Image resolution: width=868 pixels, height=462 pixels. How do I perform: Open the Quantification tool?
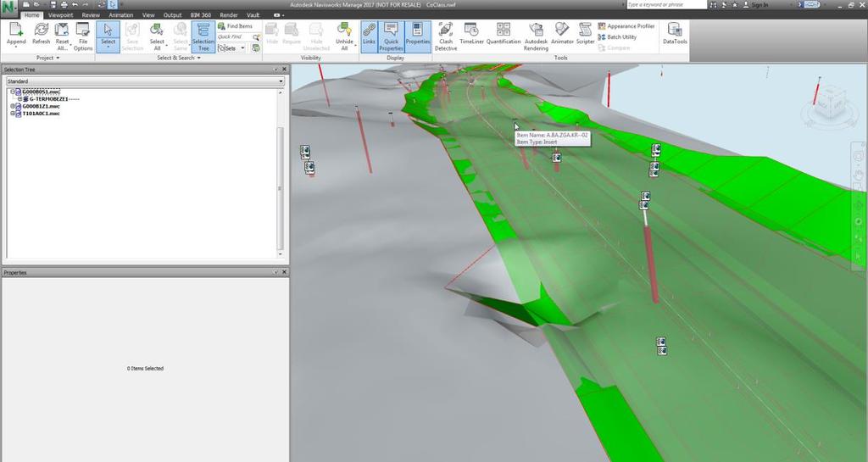pos(504,34)
